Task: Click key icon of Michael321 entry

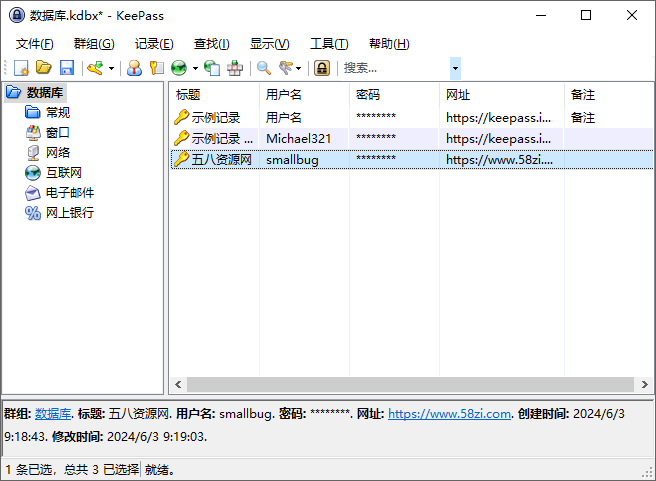Action: (x=182, y=138)
